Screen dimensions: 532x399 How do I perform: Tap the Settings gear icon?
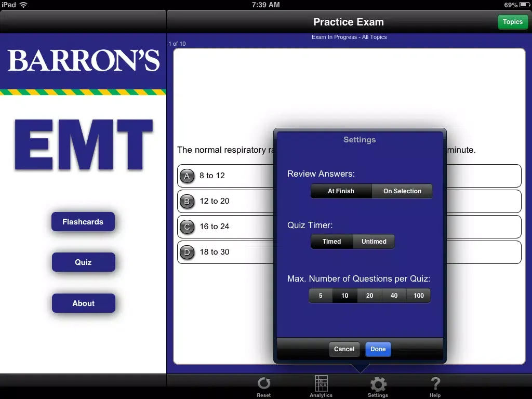click(x=378, y=384)
